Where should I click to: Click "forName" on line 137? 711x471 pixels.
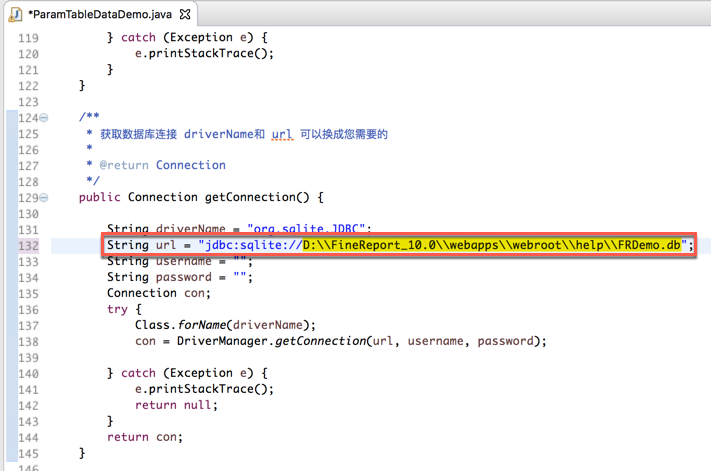coord(202,325)
